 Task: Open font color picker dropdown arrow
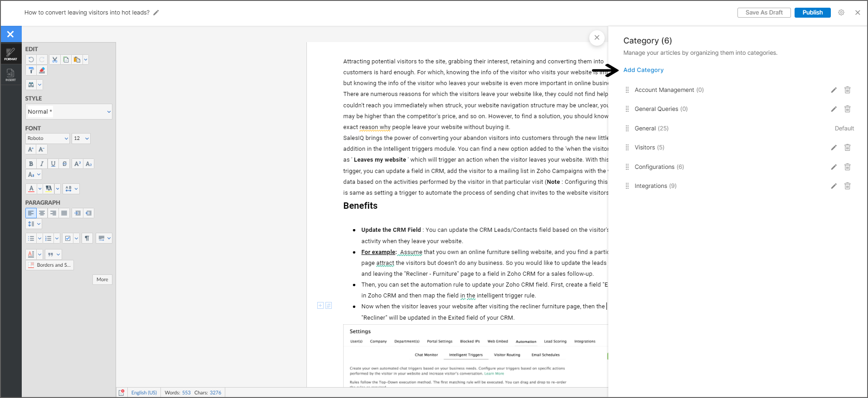pyautogui.click(x=40, y=189)
